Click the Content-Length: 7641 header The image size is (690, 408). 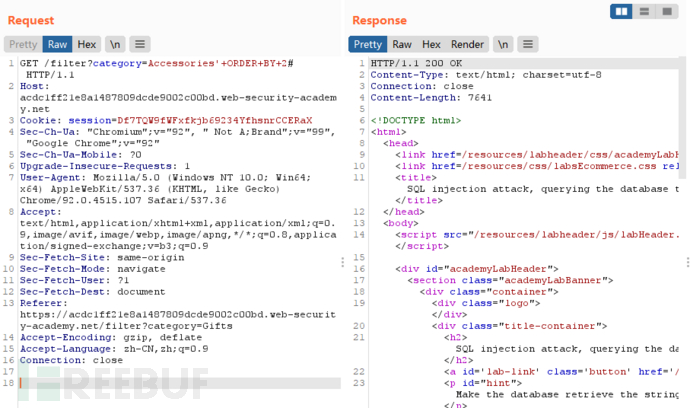(x=431, y=98)
